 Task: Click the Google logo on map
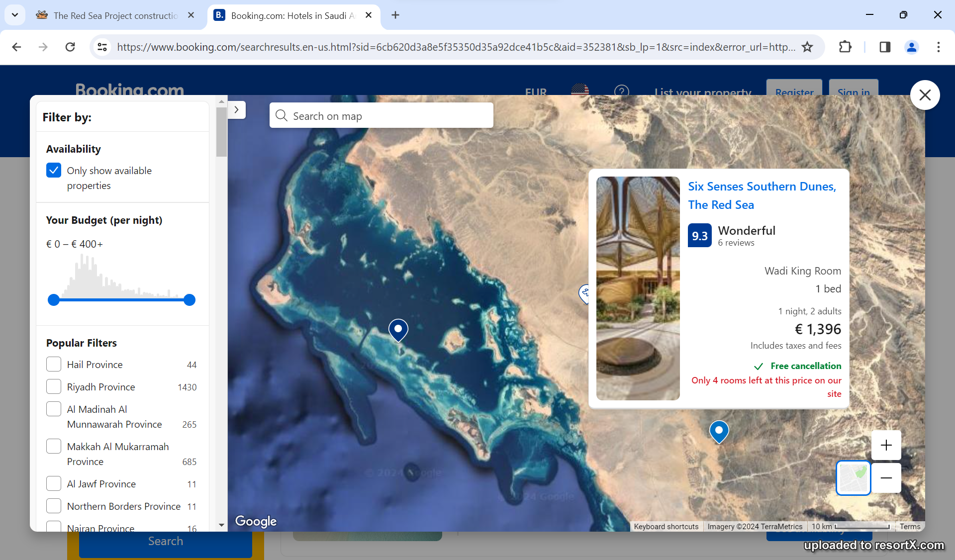click(256, 521)
